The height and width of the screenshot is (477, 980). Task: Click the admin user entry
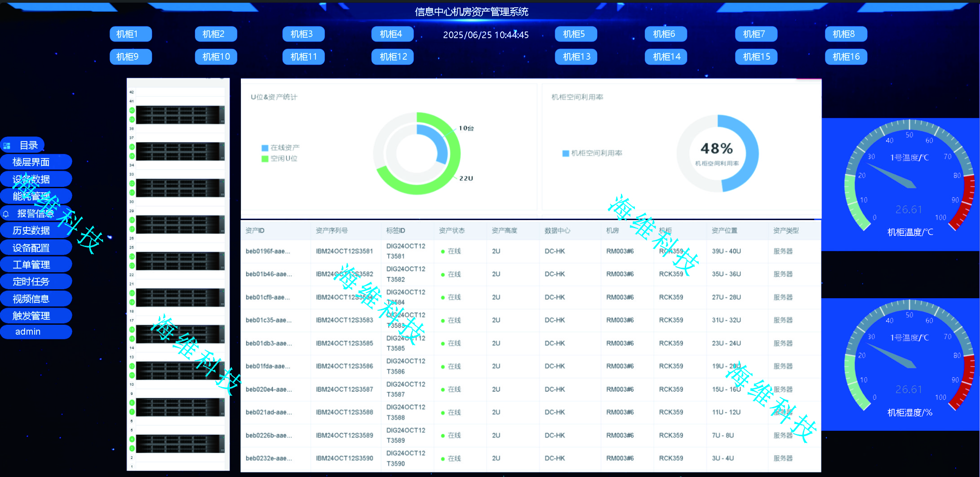pyautogui.click(x=28, y=332)
